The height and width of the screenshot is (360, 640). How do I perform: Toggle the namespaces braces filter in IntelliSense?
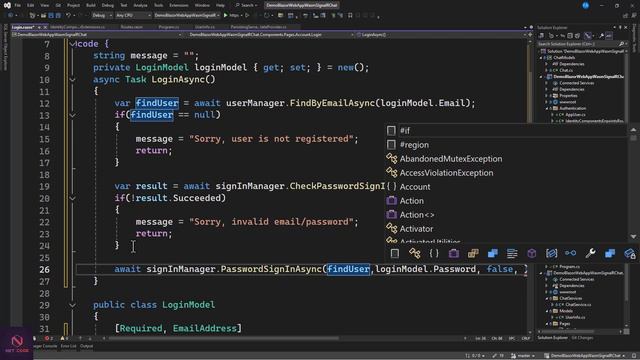(434, 253)
